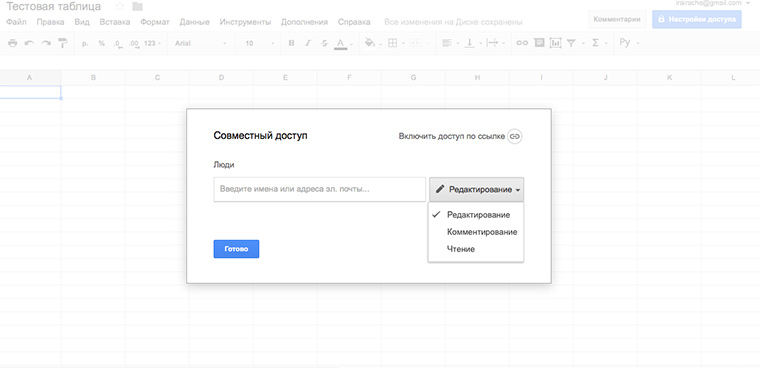Click the insert link toolbar icon
Screen dimensions: 760x368
tap(522, 43)
